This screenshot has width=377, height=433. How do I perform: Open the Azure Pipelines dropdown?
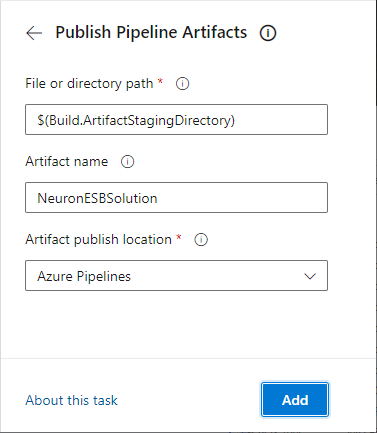click(x=176, y=276)
